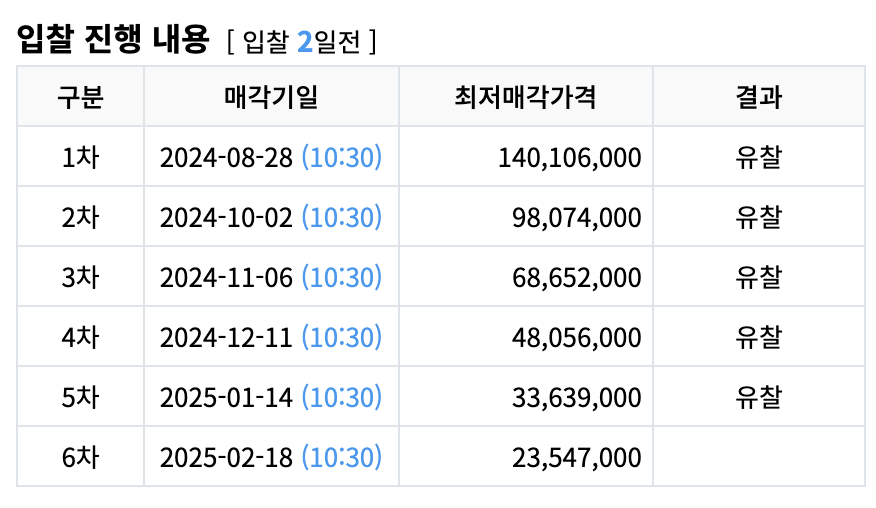Click the 2025-01-14 sale date
Screen dimensions: 876x508
coord(226,397)
